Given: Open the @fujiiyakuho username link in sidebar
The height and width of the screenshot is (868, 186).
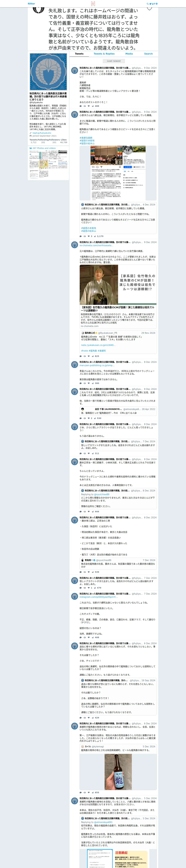Looking at the screenshot, I should (x=36, y=102).
